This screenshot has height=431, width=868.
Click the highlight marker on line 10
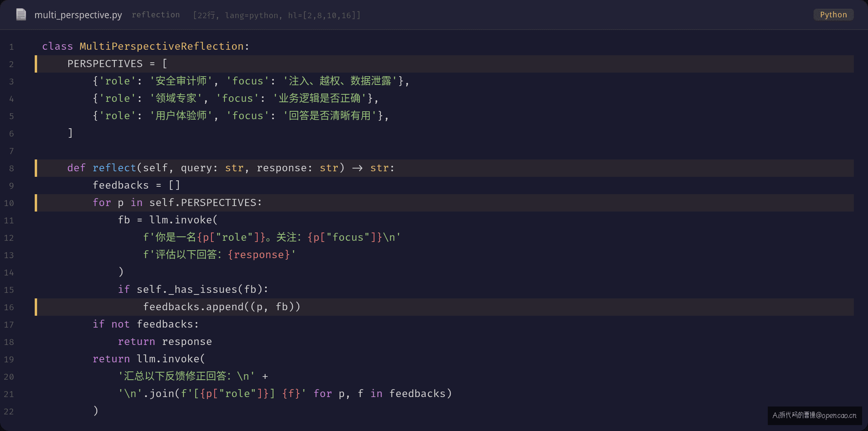(x=36, y=203)
